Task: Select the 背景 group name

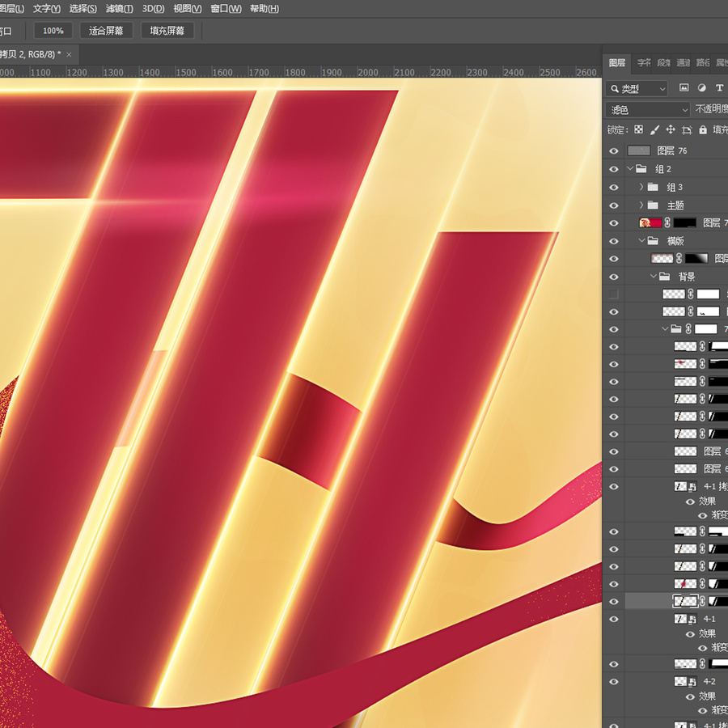Action: click(x=687, y=277)
